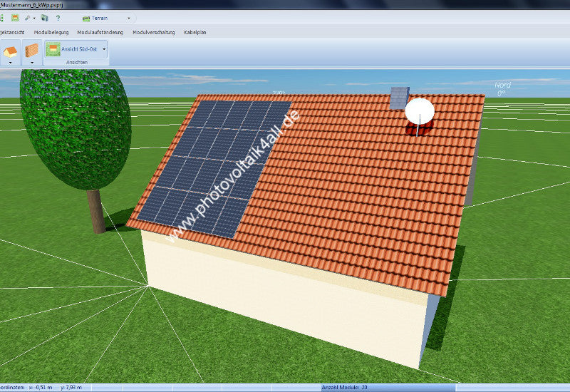Open the wrench settings tool
The image size is (570, 392).
pyautogui.click(x=27, y=18)
